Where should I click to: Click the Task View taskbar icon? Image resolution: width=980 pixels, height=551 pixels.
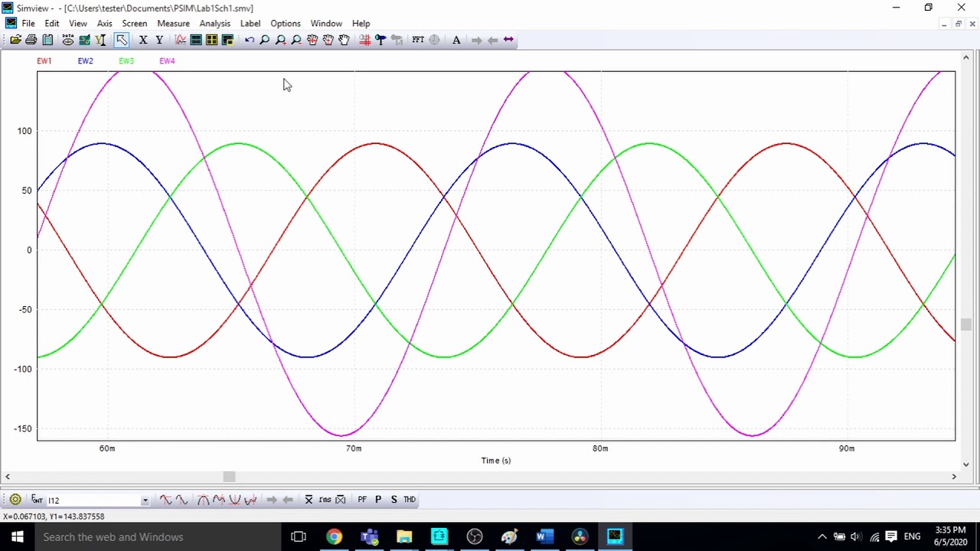(x=299, y=537)
